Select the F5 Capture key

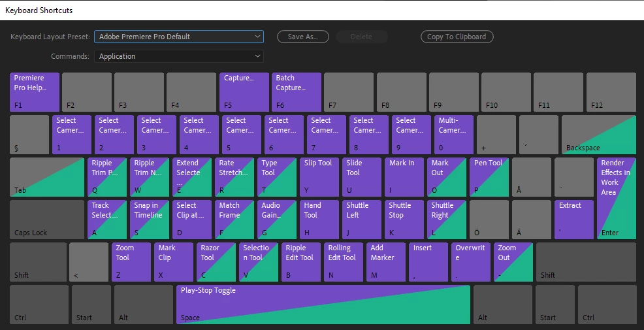click(x=244, y=92)
